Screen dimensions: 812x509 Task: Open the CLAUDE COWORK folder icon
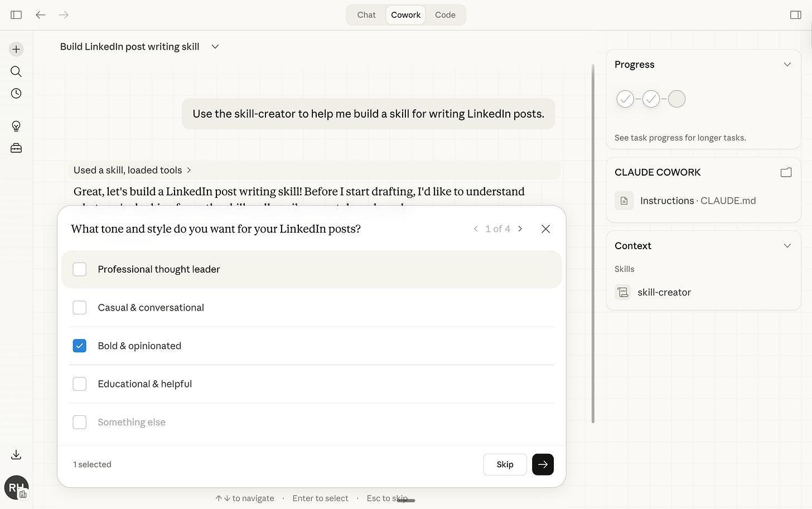pos(786,172)
